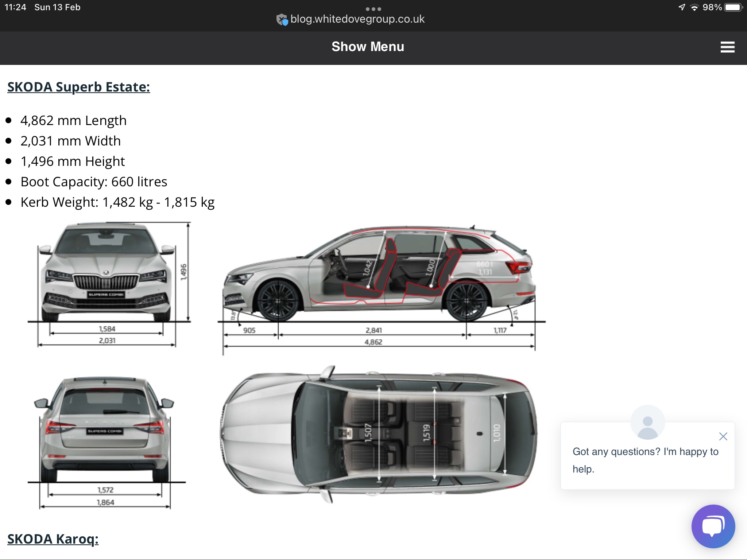Tap the 1,584 track label under front view
747x560 pixels.
click(107, 329)
